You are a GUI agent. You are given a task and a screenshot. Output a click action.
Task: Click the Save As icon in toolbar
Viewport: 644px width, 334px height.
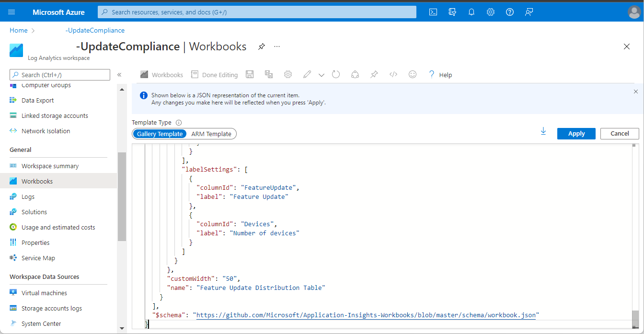click(x=269, y=74)
